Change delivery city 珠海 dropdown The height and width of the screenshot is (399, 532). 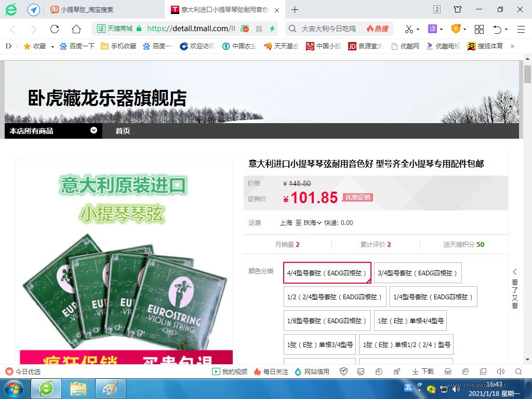tap(312, 222)
